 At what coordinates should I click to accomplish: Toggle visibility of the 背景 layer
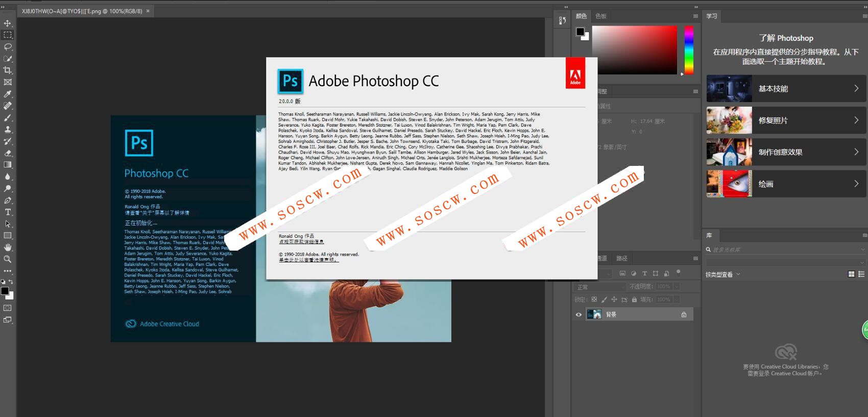tap(578, 314)
